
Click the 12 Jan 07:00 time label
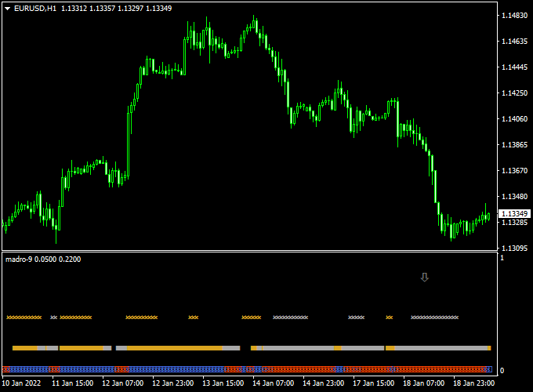(123, 383)
